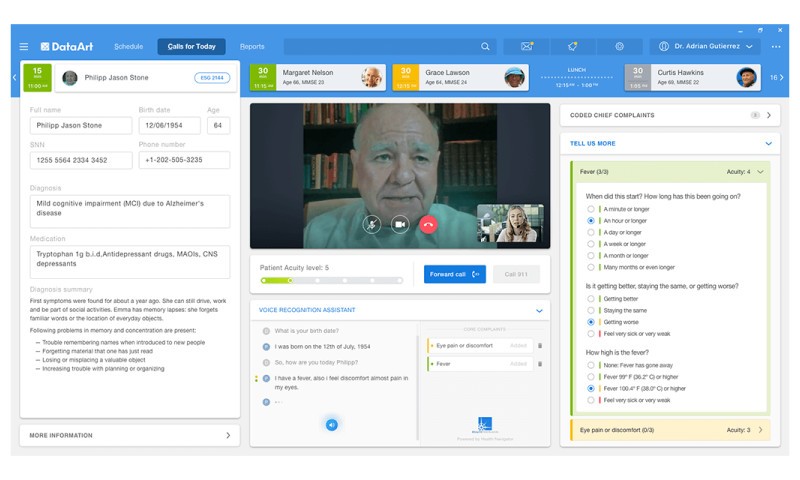
Task: Open the Calls for Today tab
Action: [x=192, y=46]
